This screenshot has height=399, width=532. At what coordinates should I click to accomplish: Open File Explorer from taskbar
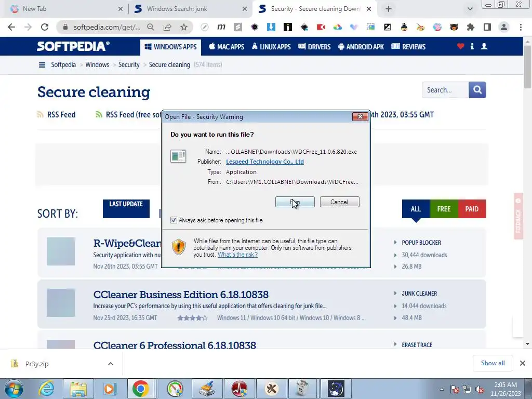click(x=78, y=389)
